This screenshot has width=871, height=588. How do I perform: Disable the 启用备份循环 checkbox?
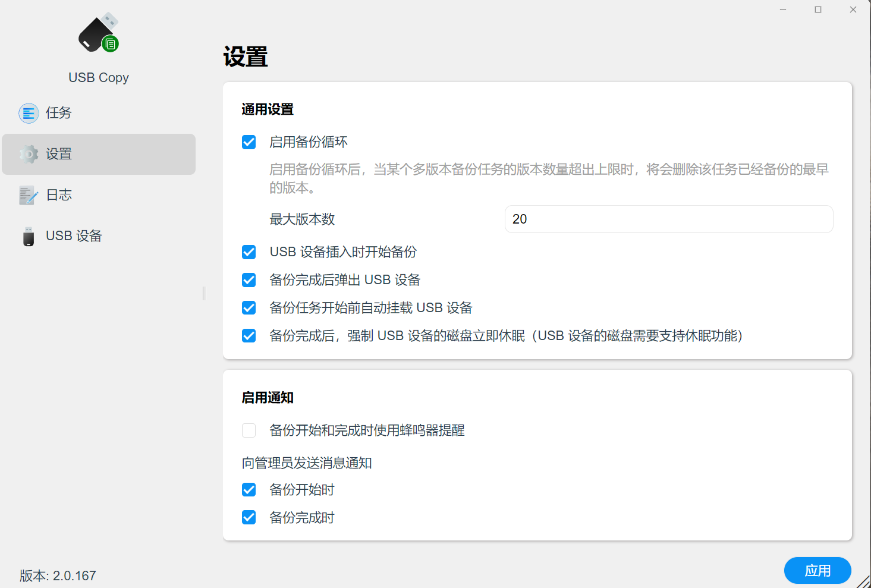point(249,142)
